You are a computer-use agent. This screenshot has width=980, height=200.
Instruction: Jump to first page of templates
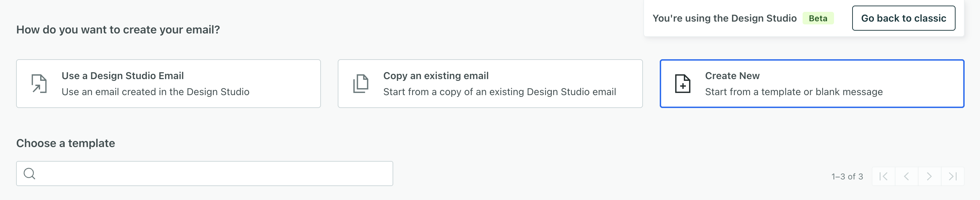pos(883,176)
